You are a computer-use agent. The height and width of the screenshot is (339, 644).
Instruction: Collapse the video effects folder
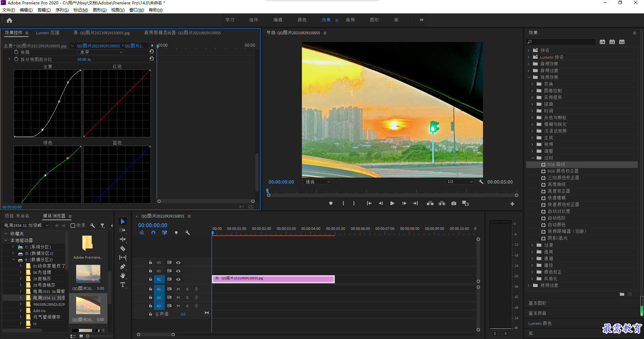tap(529, 77)
